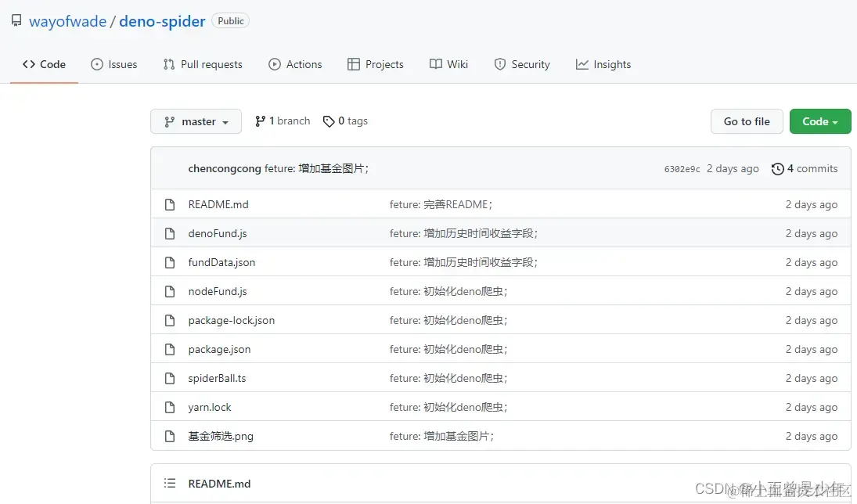View the 4 commits history
The height and width of the screenshot is (504, 857).
click(x=805, y=168)
